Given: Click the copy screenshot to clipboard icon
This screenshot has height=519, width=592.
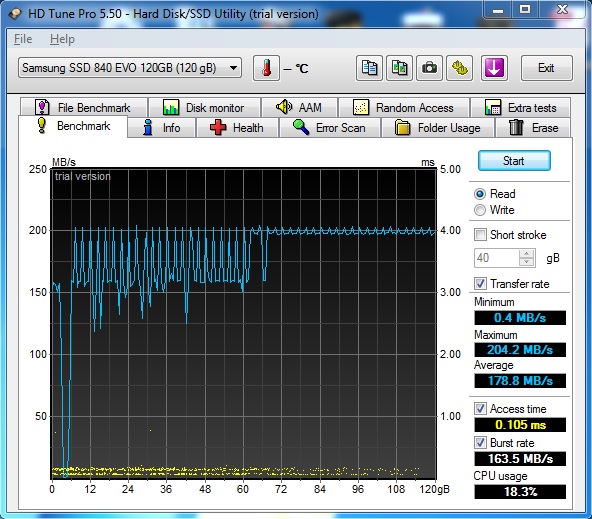Looking at the screenshot, I should [x=399, y=68].
